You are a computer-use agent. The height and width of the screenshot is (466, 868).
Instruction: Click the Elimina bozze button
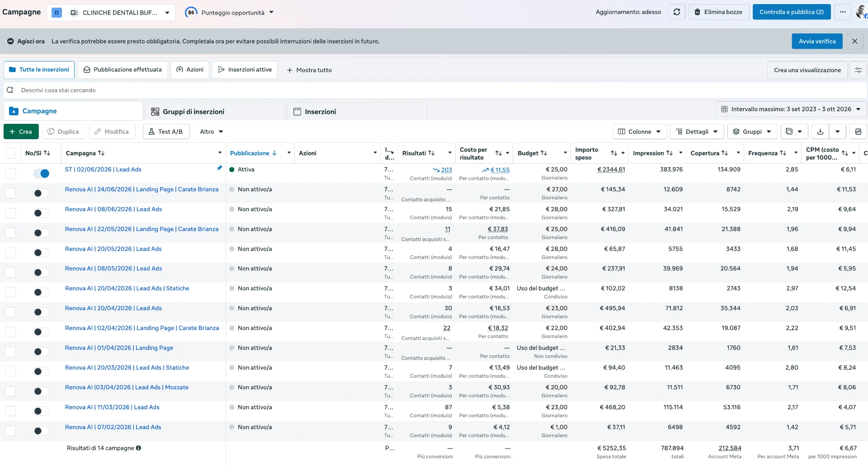click(719, 12)
